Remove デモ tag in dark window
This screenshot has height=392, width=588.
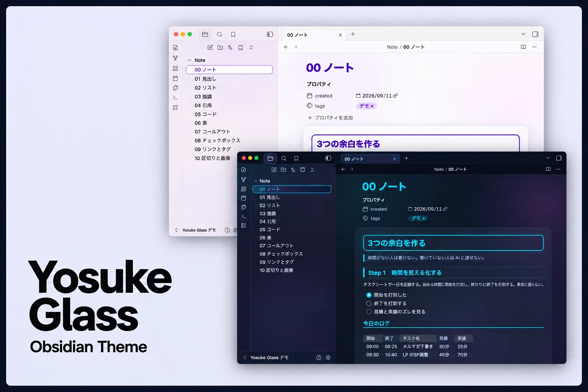tap(424, 219)
